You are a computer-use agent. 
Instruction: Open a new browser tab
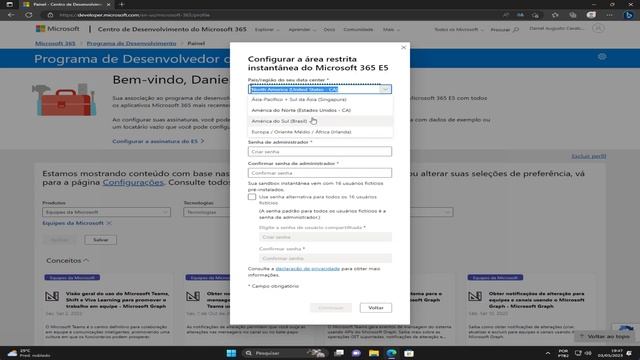[x=122, y=4]
